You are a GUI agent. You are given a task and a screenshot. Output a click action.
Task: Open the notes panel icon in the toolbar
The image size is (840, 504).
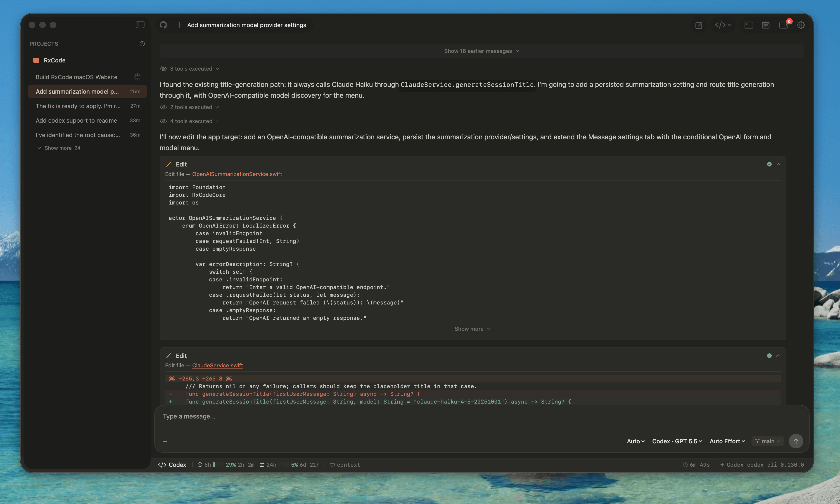tap(766, 25)
